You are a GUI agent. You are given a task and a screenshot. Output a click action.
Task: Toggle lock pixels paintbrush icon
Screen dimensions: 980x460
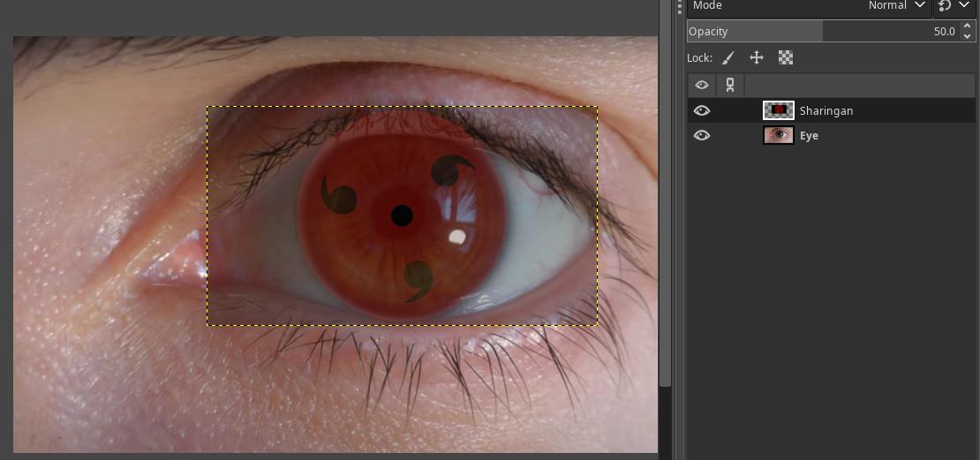coord(727,58)
